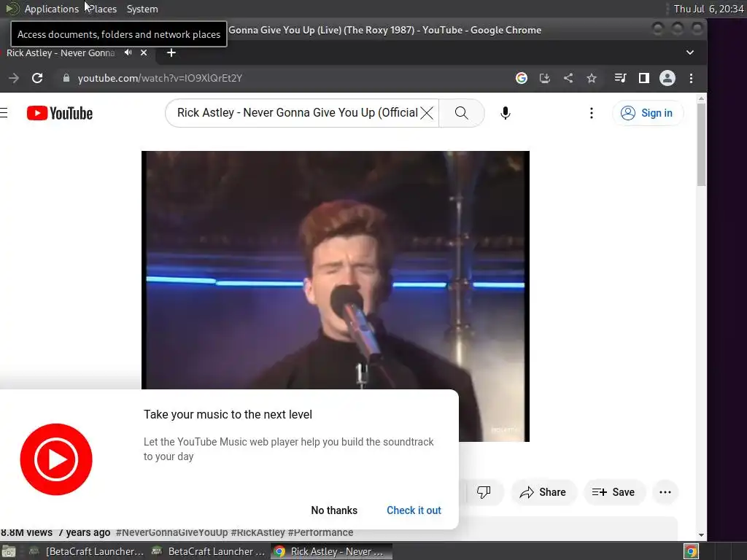Bookmark this page with the star icon

tap(591, 78)
